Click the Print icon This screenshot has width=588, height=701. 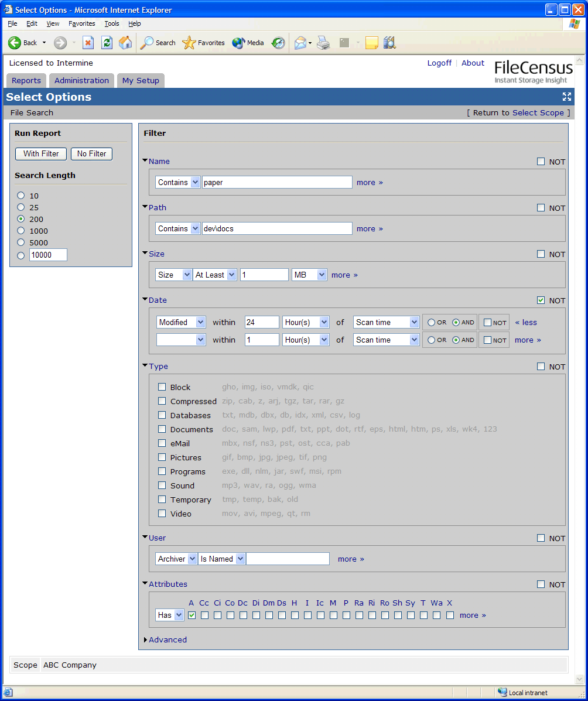(x=324, y=43)
